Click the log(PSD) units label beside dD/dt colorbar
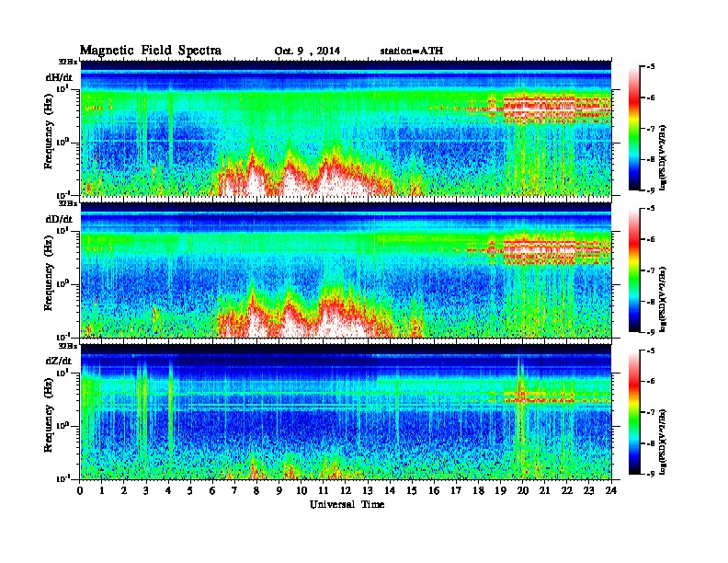728x563 pixels. [x=664, y=299]
